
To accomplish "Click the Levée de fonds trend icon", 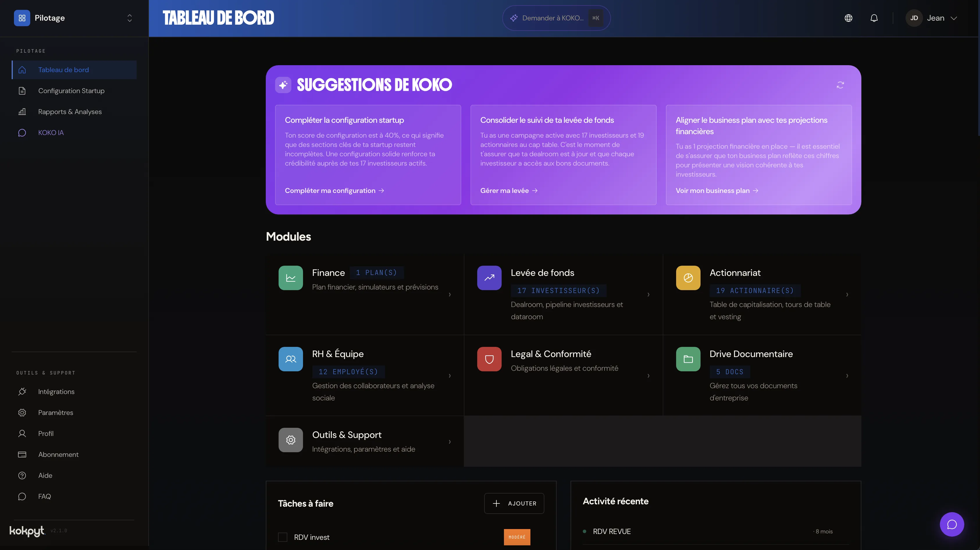I will pyautogui.click(x=489, y=278).
